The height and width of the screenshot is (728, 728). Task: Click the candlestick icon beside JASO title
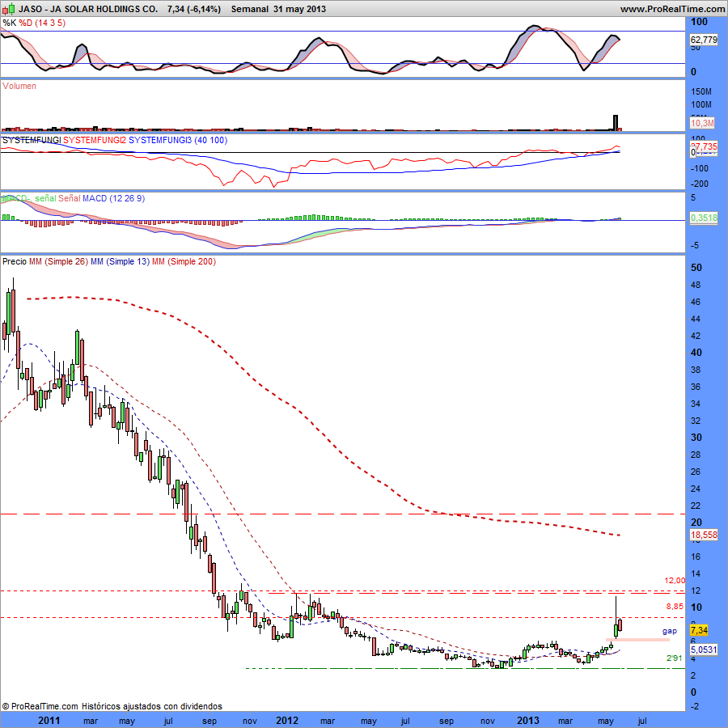click(x=8, y=8)
